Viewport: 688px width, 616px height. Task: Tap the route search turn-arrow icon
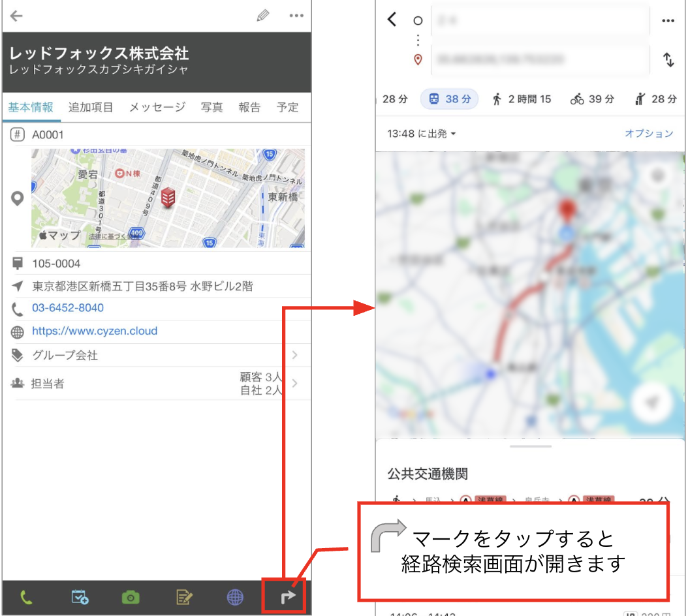click(x=287, y=597)
